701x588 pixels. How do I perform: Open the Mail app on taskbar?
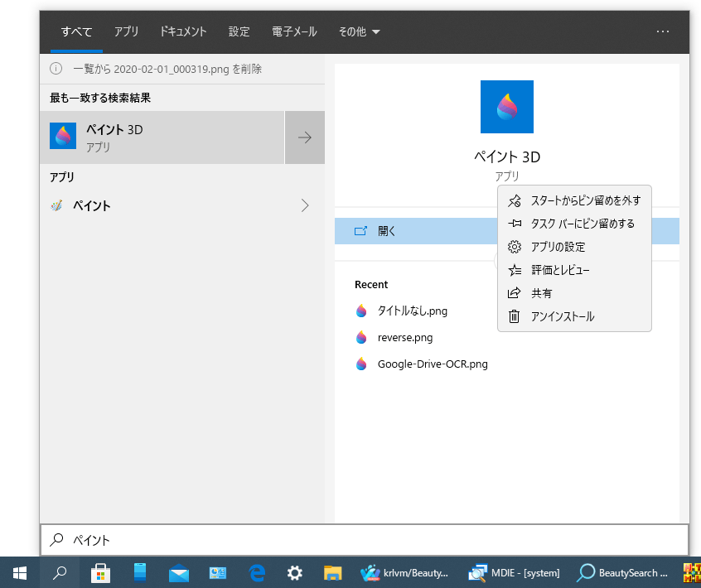179,572
